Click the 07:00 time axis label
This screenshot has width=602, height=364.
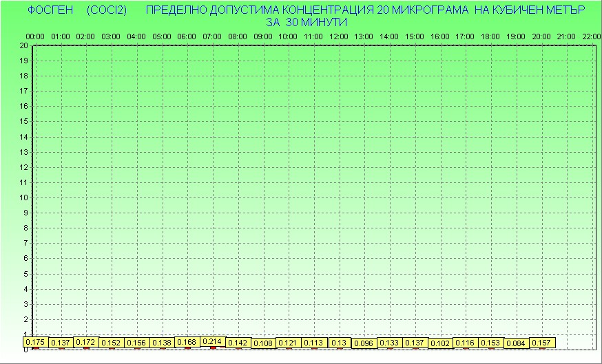pyautogui.click(x=212, y=37)
